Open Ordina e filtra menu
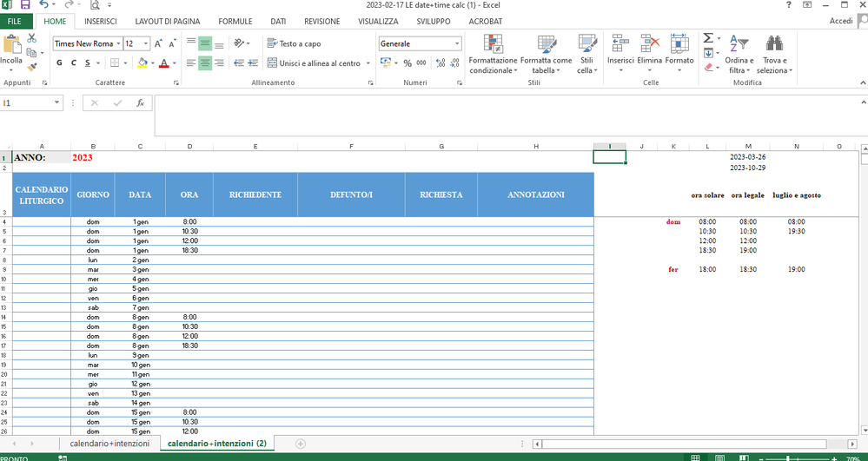Screen dimensions: 868x461 tap(739, 54)
